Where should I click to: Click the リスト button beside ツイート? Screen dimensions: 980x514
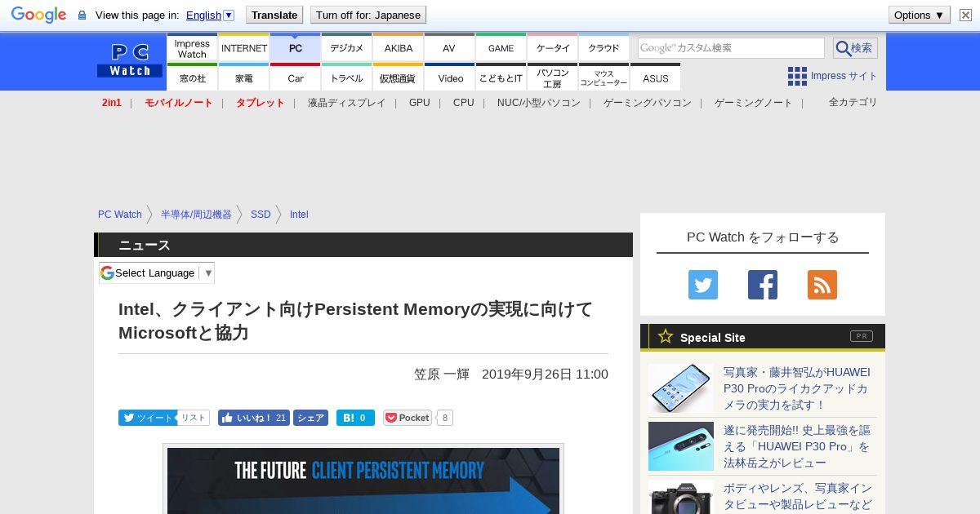coord(194,418)
